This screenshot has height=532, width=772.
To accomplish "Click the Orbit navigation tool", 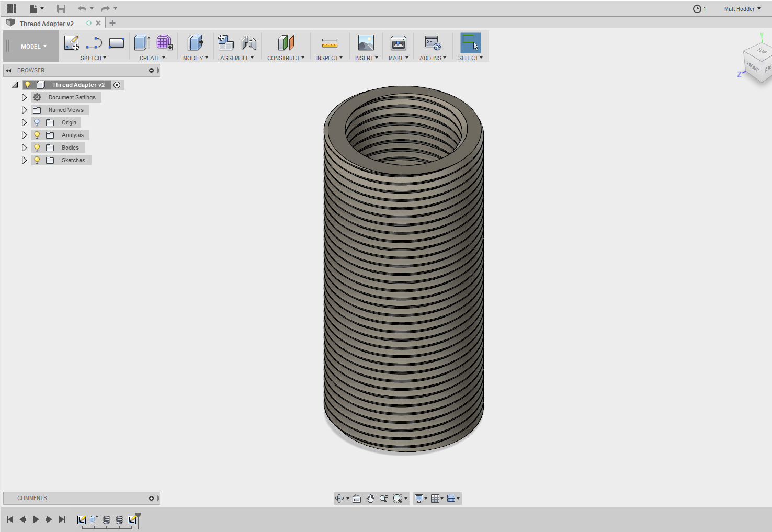I will coord(339,499).
